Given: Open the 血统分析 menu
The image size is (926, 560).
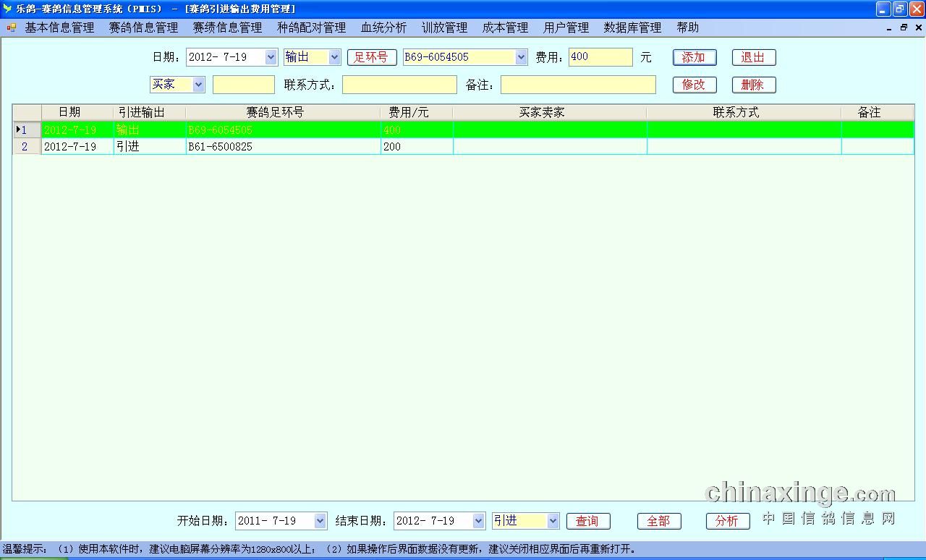Looking at the screenshot, I should 383,27.
